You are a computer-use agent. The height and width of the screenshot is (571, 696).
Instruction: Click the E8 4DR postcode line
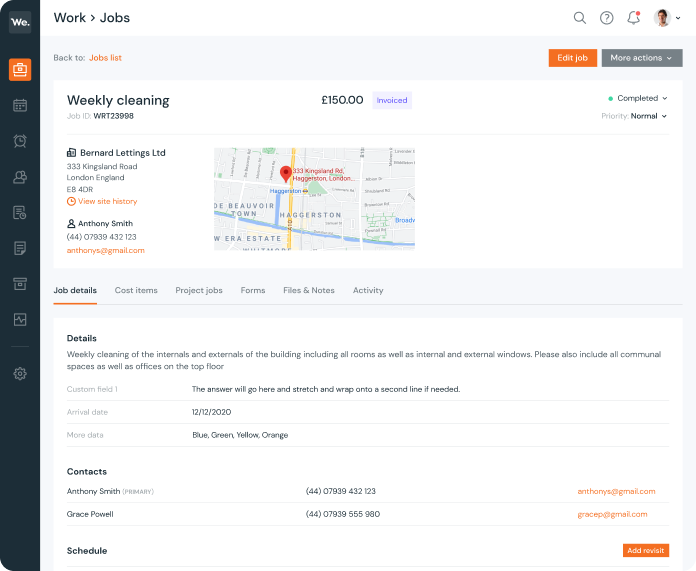click(80, 190)
